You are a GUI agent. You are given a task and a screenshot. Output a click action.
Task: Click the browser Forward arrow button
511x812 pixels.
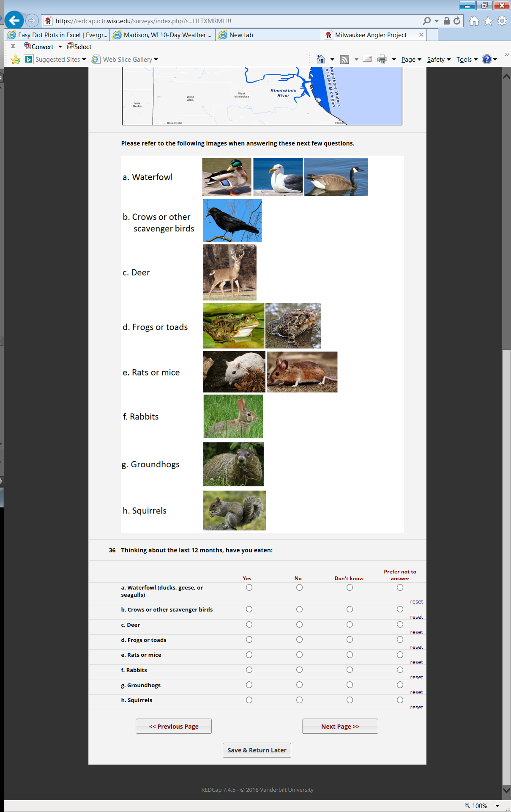click(32, 20)
